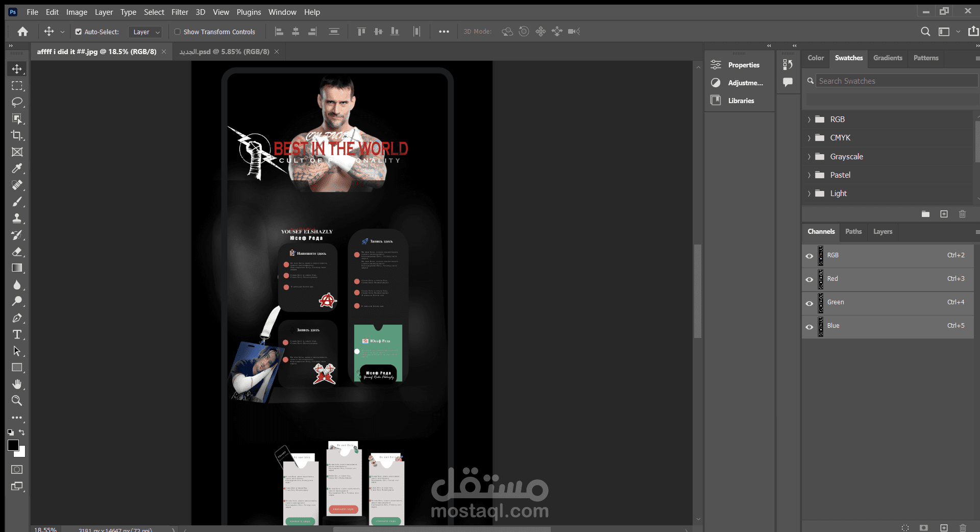This screenshot has width=980, height=532.
Task: Swap foreground and background colors
Action: pyautogui.click(x=22, y=432)
